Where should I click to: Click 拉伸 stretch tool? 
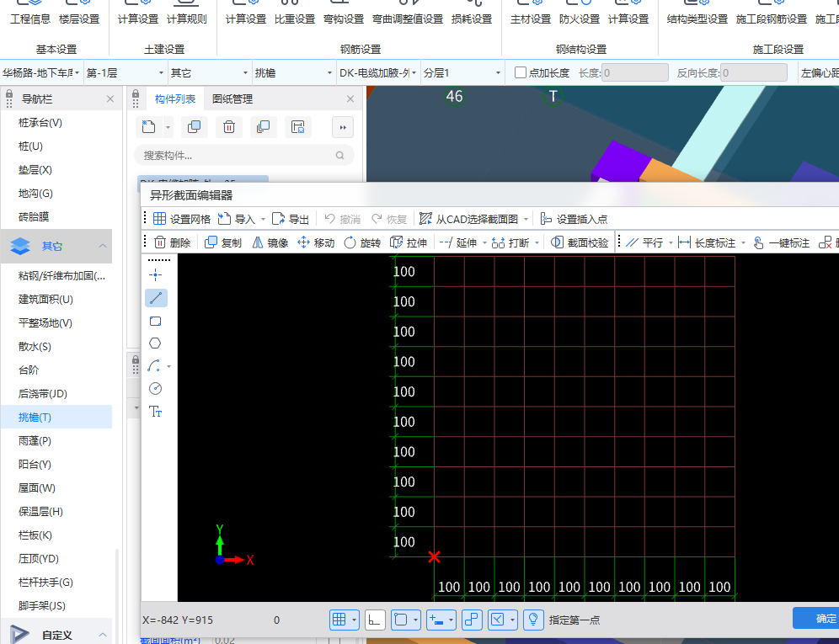click(x=409, y=242)
